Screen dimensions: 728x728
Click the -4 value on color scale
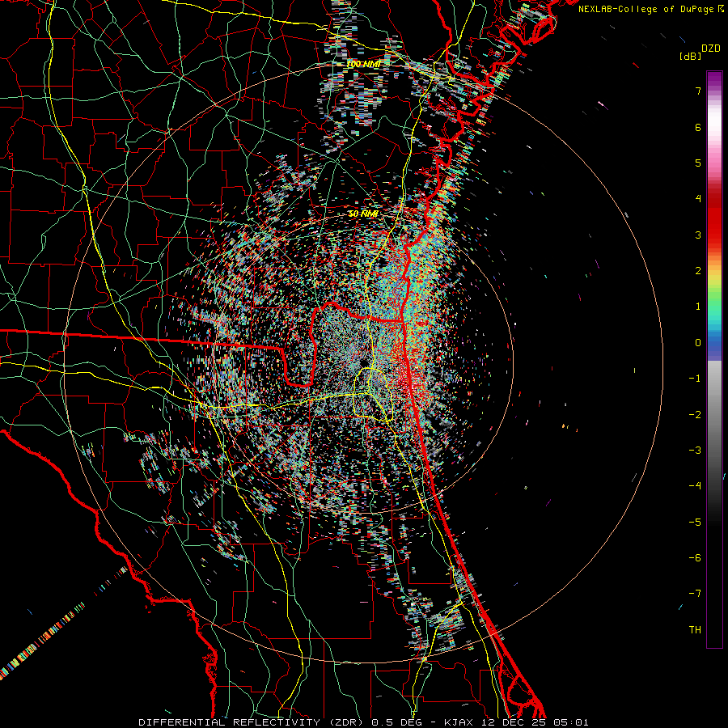tap(695, 486)
